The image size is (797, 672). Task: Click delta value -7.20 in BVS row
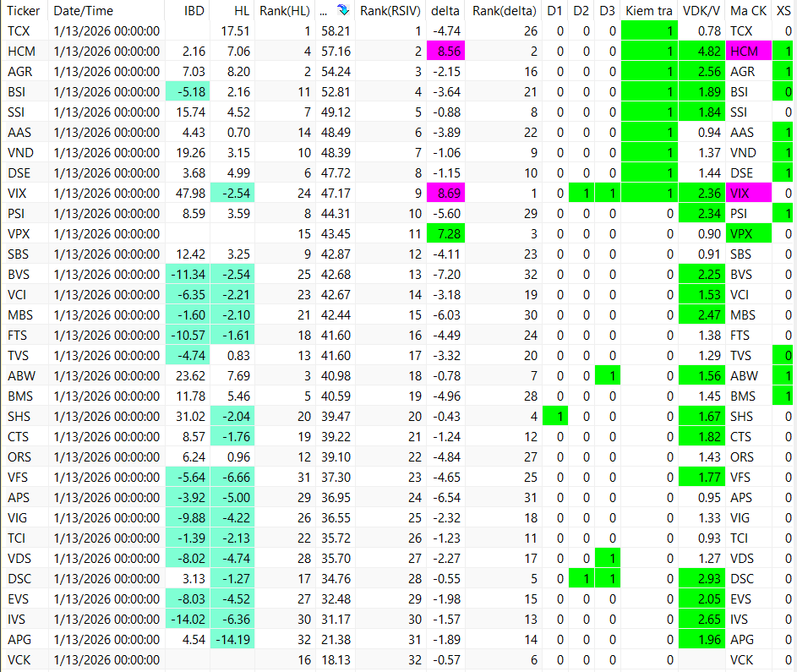click(x=445, y=275)
